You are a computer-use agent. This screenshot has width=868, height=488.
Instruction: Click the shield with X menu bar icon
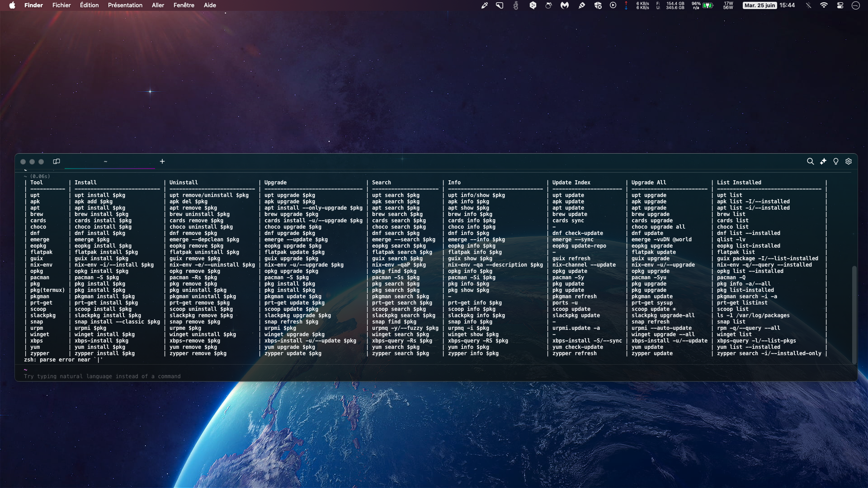click(x=598, y=5)
